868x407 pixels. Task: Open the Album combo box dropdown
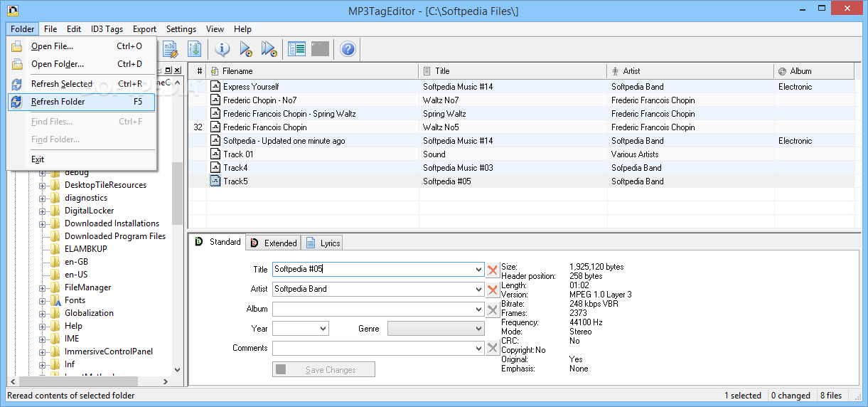(478, 310)
